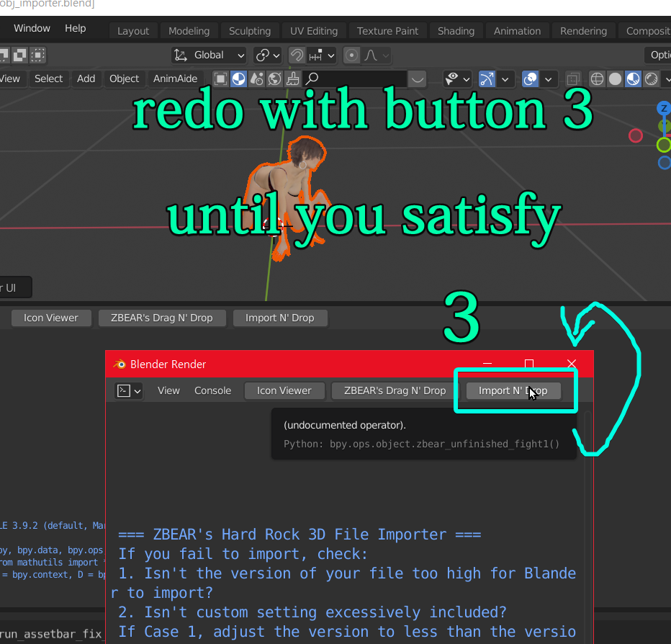Toggle proportional editing circle icon

click(352, 55)
